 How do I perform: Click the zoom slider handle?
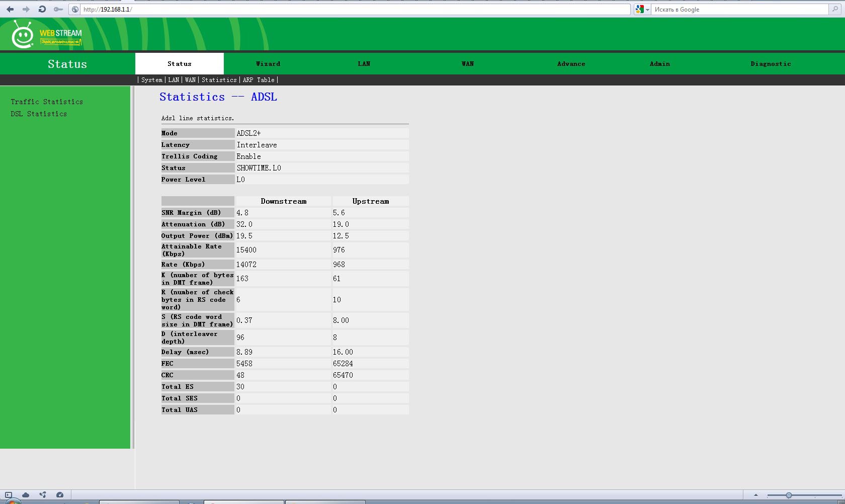(x=789, y=495)
